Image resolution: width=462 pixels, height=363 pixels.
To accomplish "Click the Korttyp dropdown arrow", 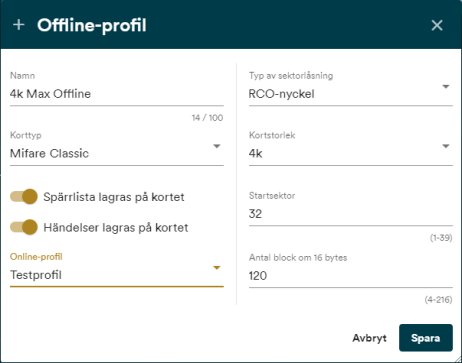I will (x=217, y=146).
